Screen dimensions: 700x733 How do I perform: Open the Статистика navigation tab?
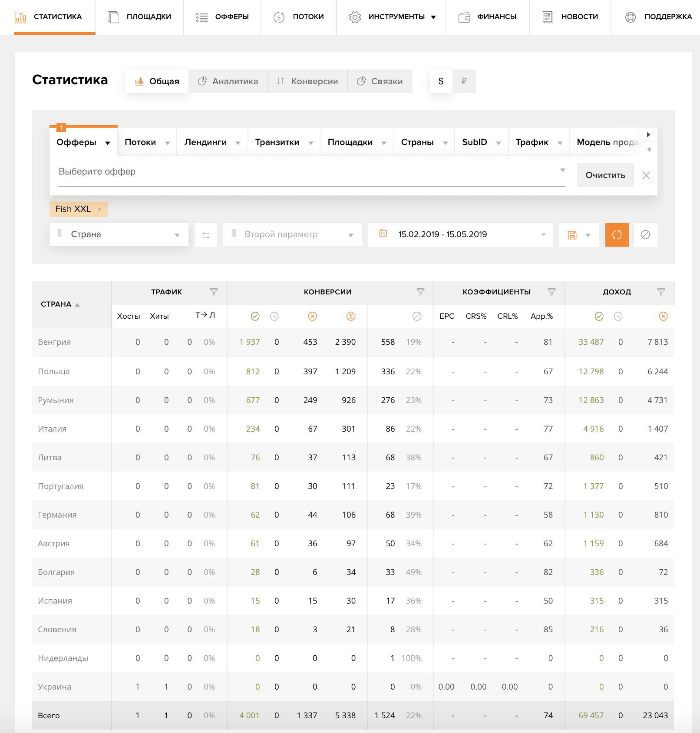(x=54, y=17)
